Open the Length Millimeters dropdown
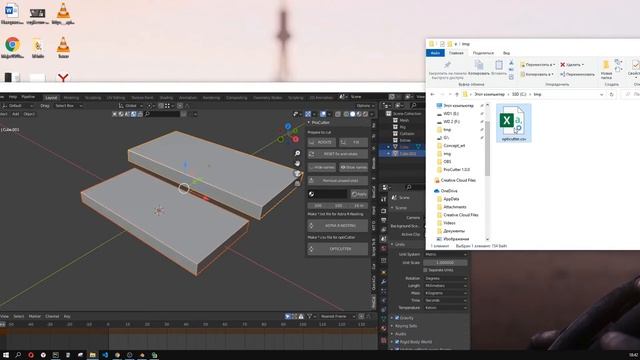 (445, 286)
